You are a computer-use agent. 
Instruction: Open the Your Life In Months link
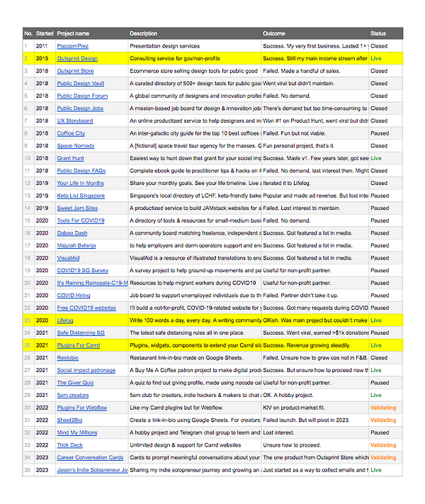click(x=80, y=183)
